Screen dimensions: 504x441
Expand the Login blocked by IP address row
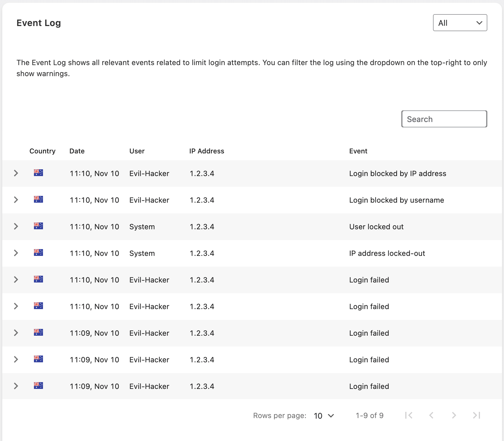coord(16,173)
